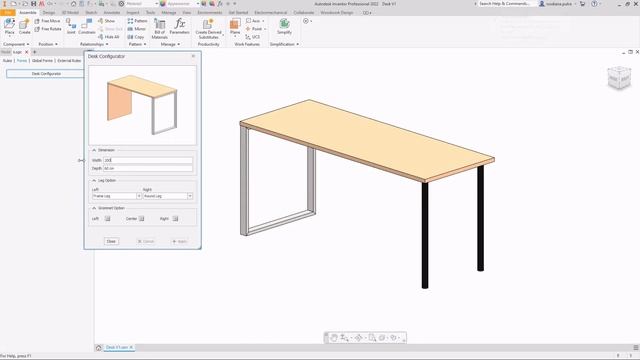
Task: Click the Close button in Desk Configurator
Action: [111, 242]
